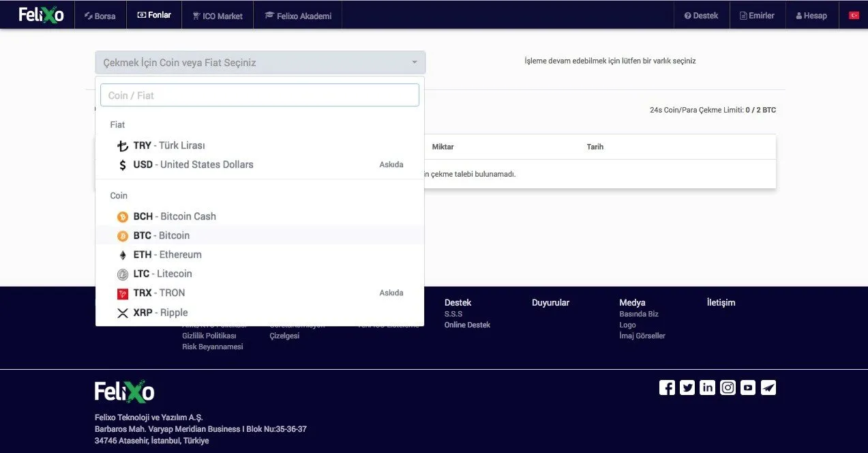Open Basında Biz footer link
868x453 pixels.
tap(639, 314)
